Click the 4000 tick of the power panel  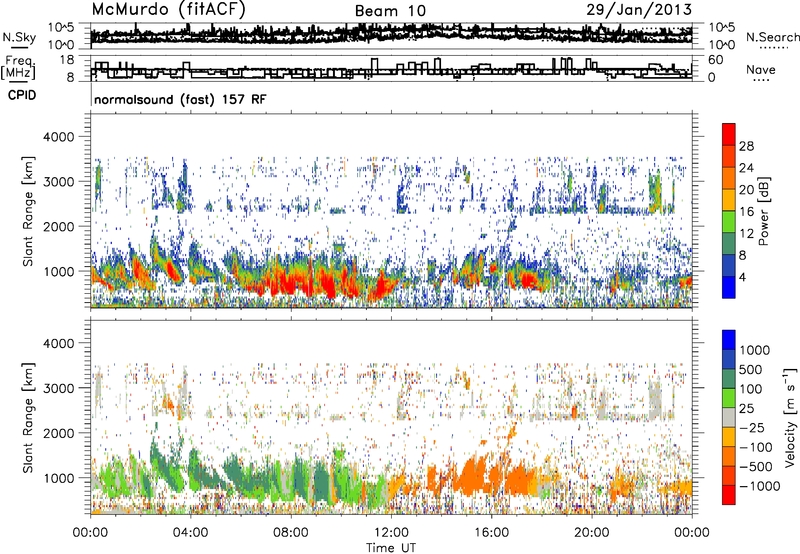tap(59, 137)
